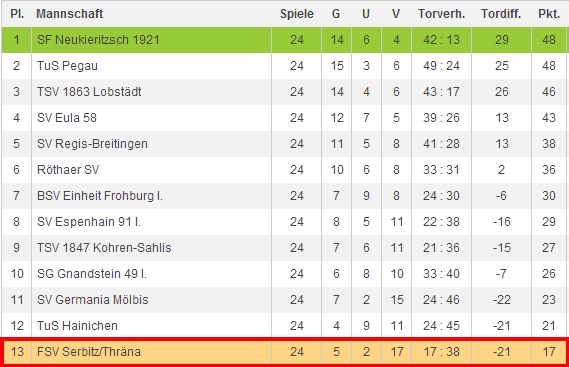Click the Pkt. column header
Image resolution: width=569 pixels, height=367 pixels.
pyautogui.click(x=549, y=14)
